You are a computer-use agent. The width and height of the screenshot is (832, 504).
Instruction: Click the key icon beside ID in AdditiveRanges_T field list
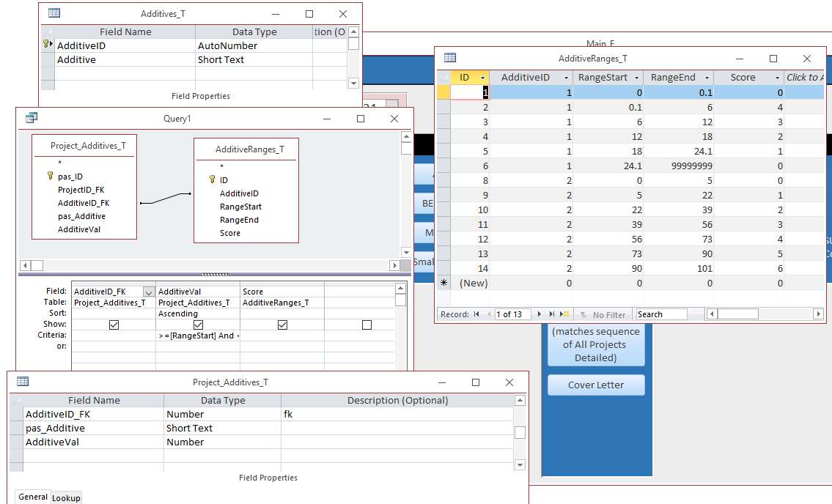click(x=213, y=179)
